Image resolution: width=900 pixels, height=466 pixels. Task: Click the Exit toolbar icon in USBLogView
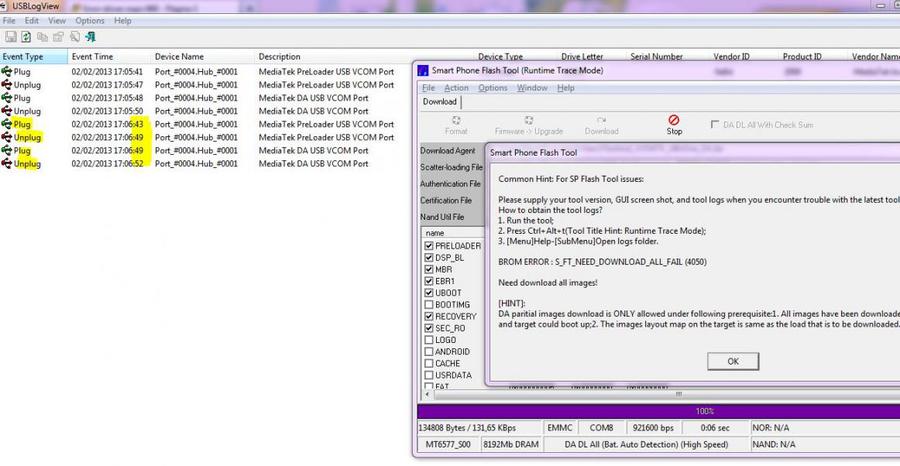pos(91,37)
